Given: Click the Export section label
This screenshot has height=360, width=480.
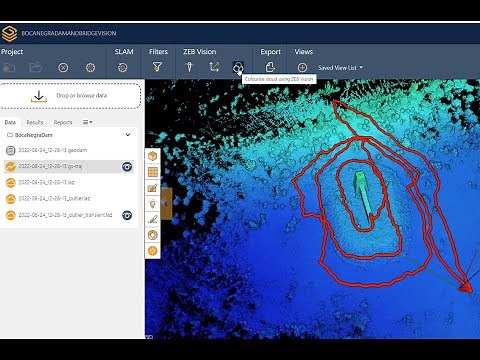Looking at the screenshot, I should click(x=270, y=52).
